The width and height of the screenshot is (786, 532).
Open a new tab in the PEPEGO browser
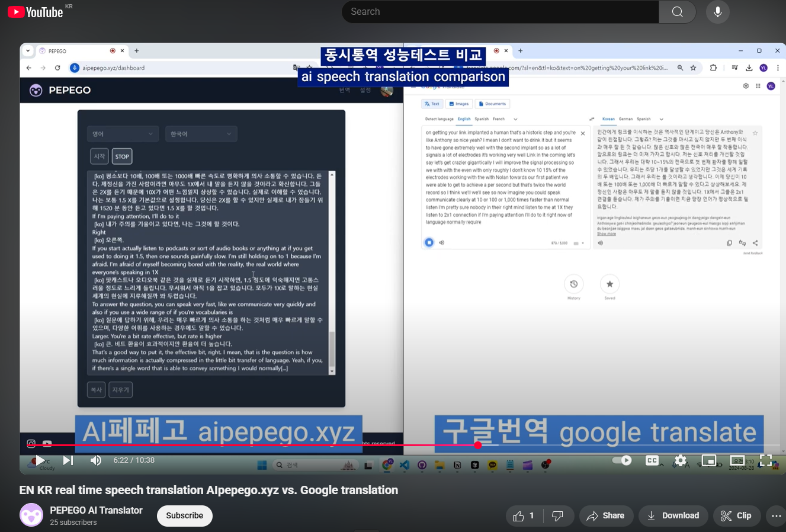click(x=136, y=51)
